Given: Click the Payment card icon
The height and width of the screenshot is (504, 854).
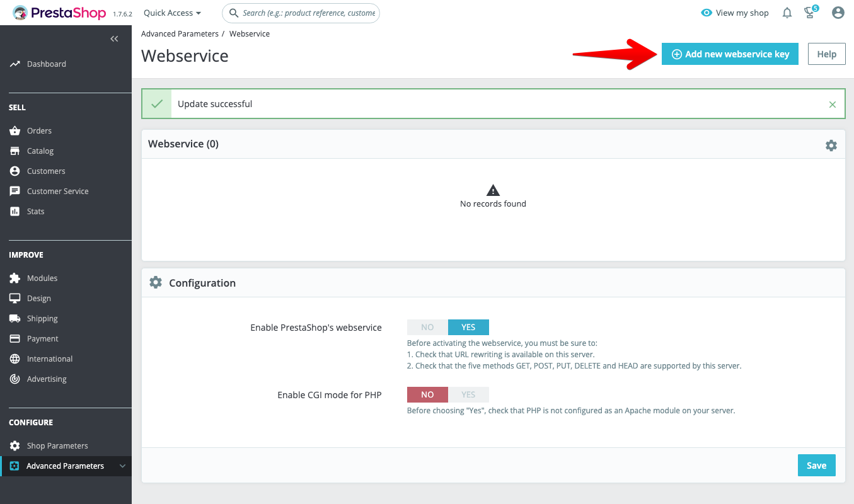Looking at the screenshot, I should (14, 339).
